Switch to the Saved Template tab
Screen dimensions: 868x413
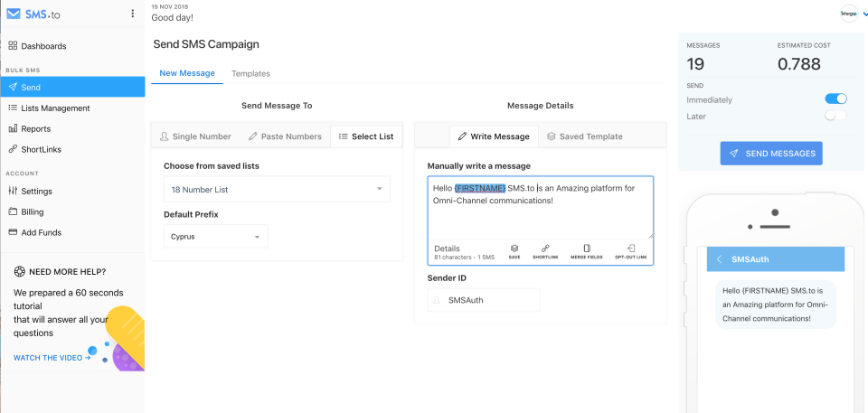tap(584, 136)
